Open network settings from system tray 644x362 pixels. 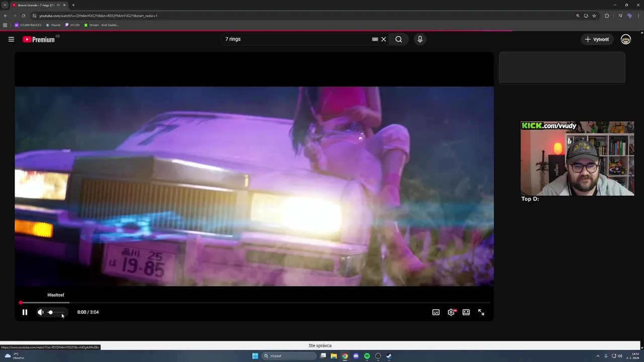point(614,356)
